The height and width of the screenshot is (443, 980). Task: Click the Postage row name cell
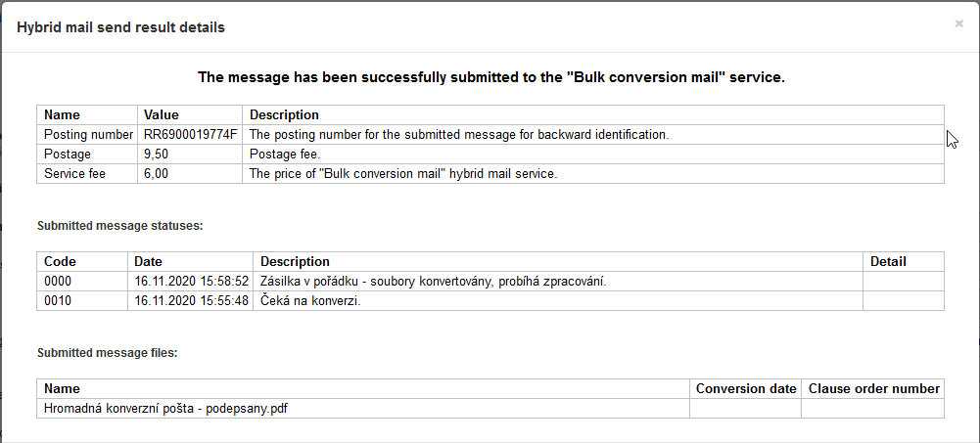pyautogui.click(x=68, y=155)
